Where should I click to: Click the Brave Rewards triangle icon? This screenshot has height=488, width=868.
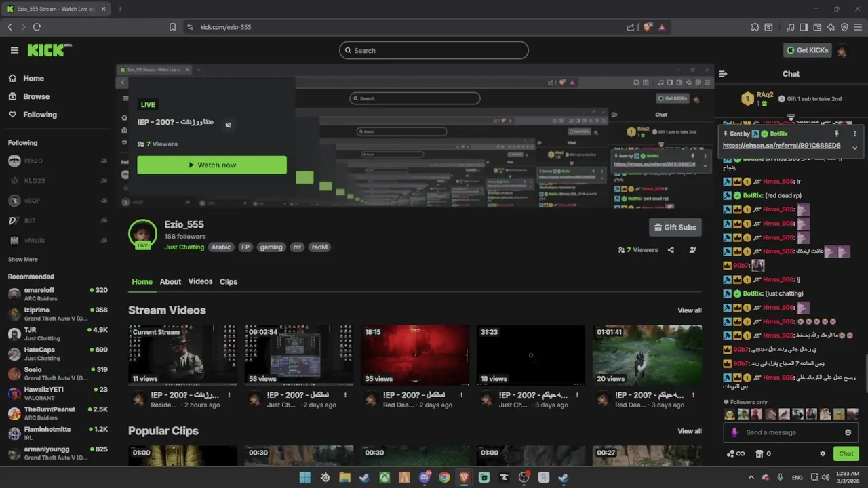coord(662,27)
